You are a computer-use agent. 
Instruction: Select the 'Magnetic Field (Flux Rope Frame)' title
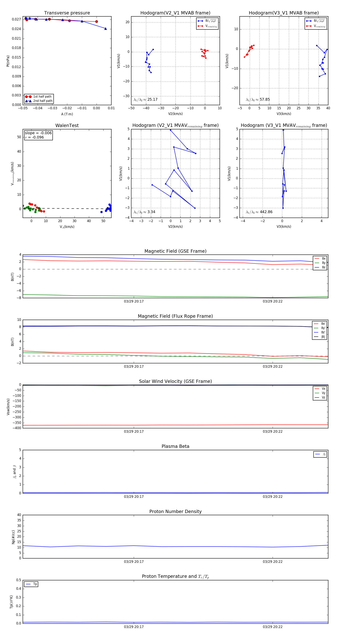point(175,316)
